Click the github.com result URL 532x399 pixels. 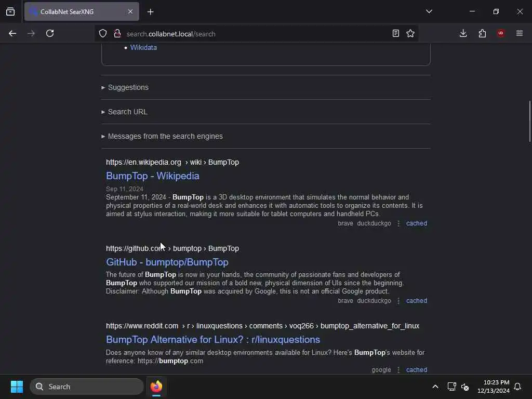[172, 248]
